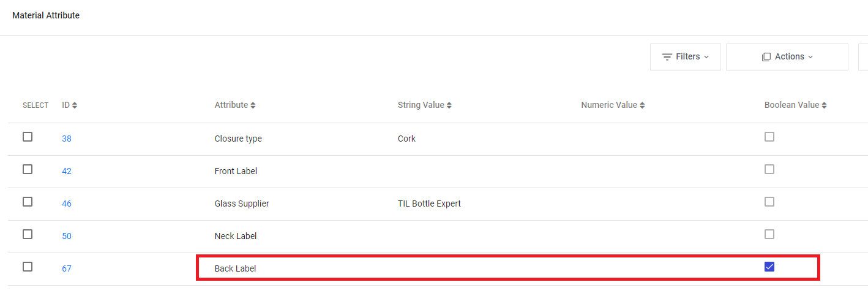Expand the Filters dropdown chevron
The width and height of the screenshot is (868, 293).
tap(706, 57)
